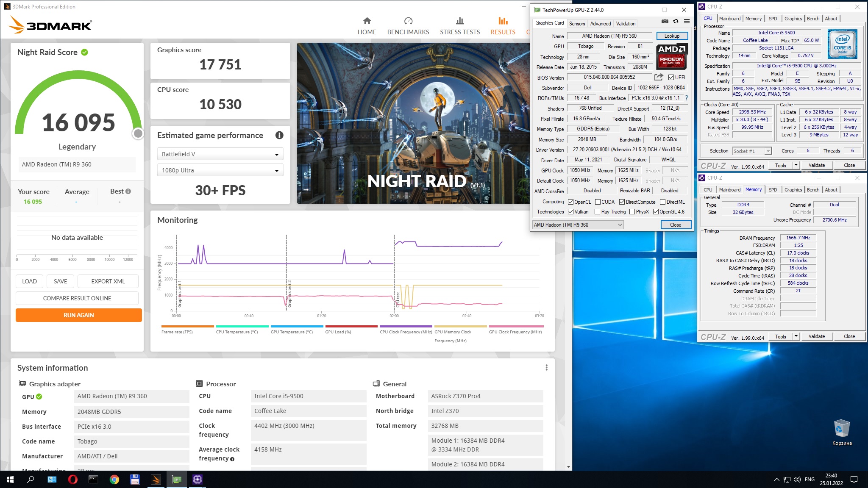This screenshot has width=868, height=488.
Task: Click the Intel Core i5 logo in CPU-Z
Action: [x=843, y=44]
